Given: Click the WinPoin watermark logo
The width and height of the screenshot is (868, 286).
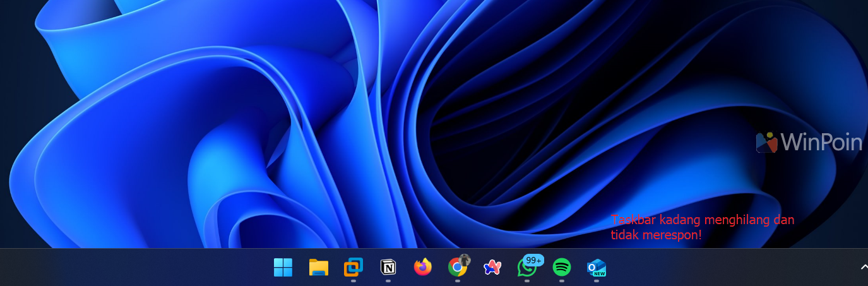Looking at the screenshot, I should 809,143.
